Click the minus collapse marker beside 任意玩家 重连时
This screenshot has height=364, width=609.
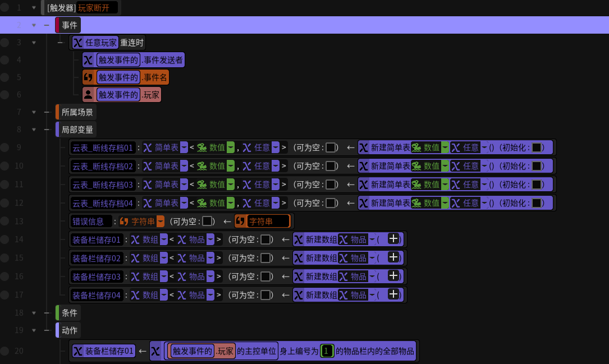[x=60, y=43]
